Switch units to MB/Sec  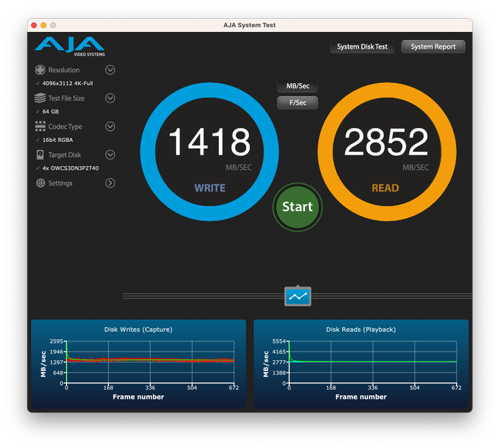tap(297, 87)
